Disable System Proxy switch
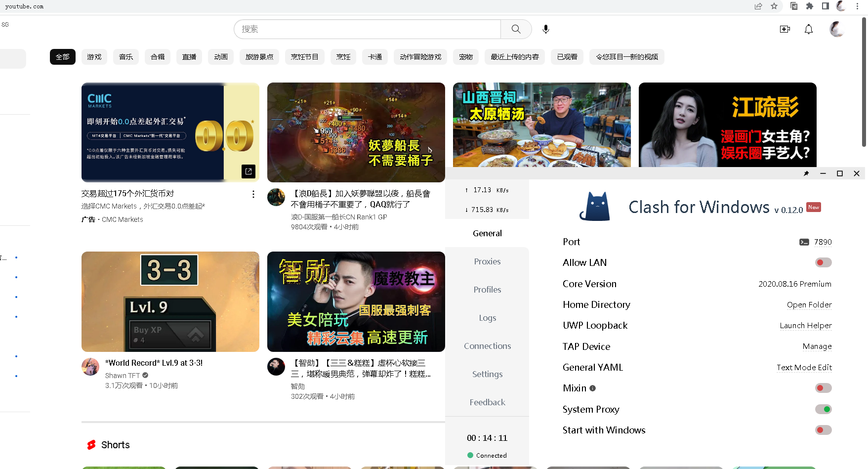Screen dimensions: 868x469 [823, 409]
